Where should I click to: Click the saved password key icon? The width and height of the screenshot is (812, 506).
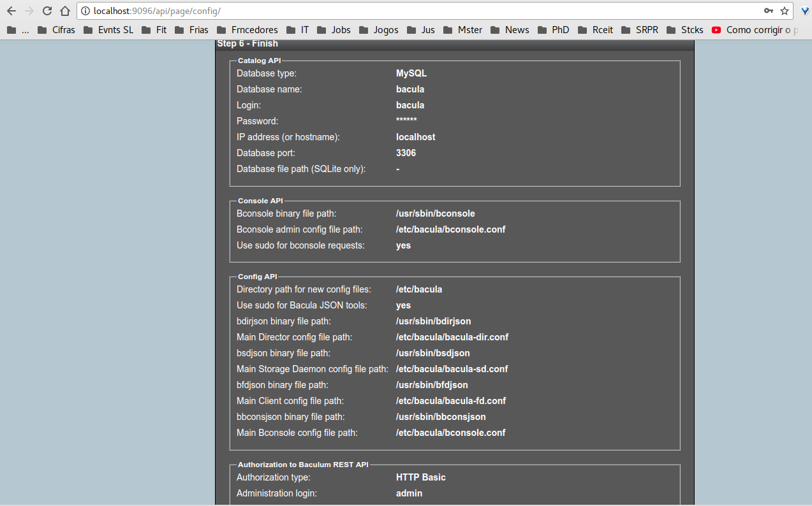click(x=769, y=11)
